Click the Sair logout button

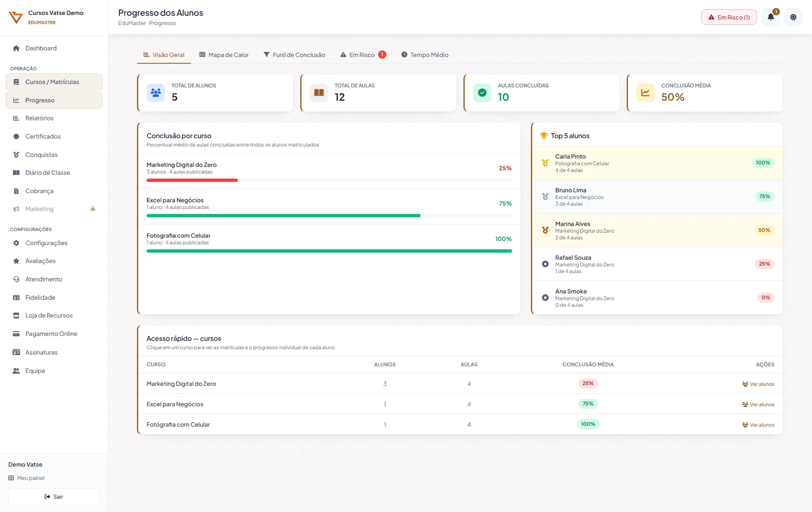[54, 497]
